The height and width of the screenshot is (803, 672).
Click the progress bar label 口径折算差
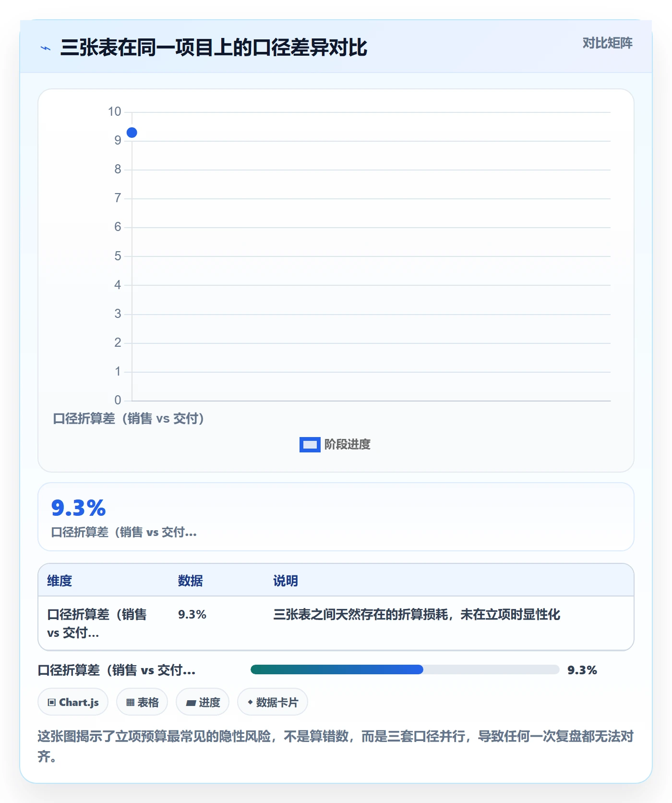(117, 670)
